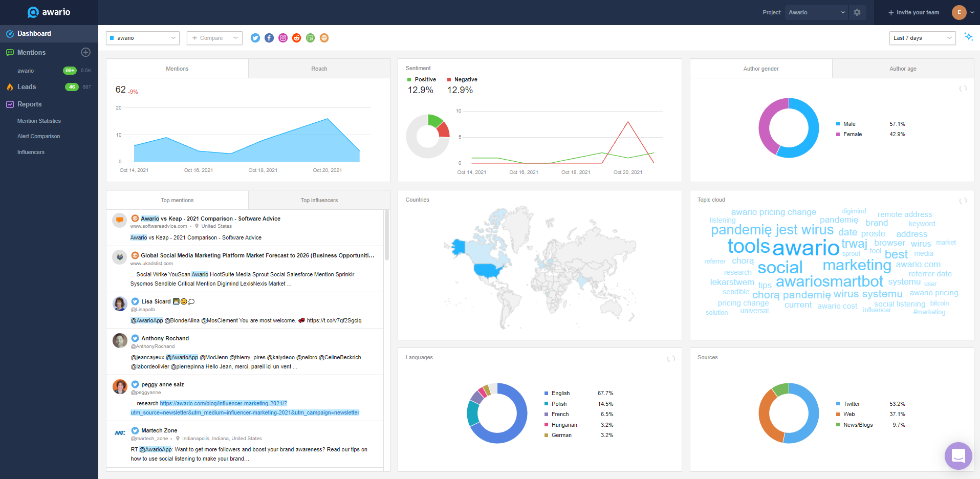Switch to the Reach tab
This screenshot has width=980, height=479.
[319, 69]
